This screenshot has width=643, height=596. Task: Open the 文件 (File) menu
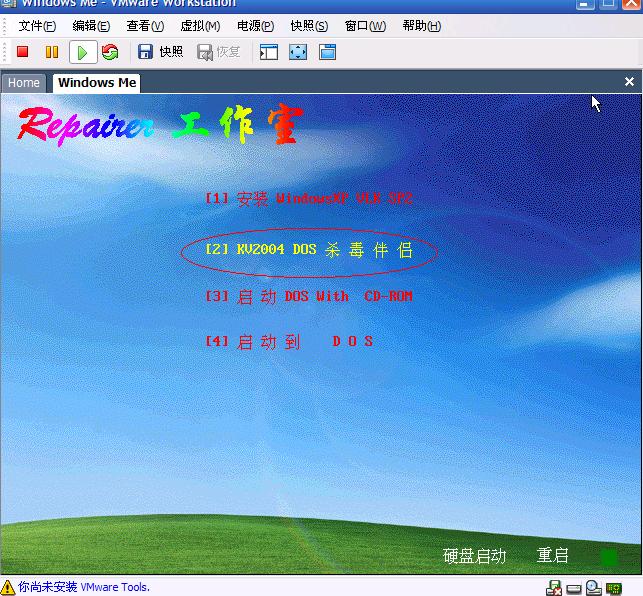point(37,26)
